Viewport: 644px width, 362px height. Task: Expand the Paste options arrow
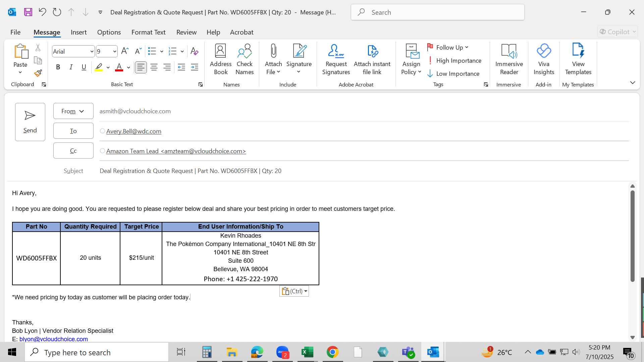[20, 72]
